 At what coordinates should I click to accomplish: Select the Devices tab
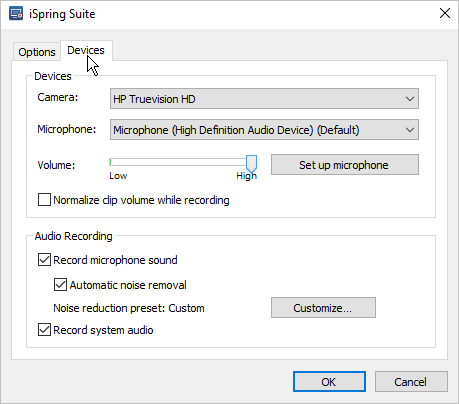[x=86, y=50]
